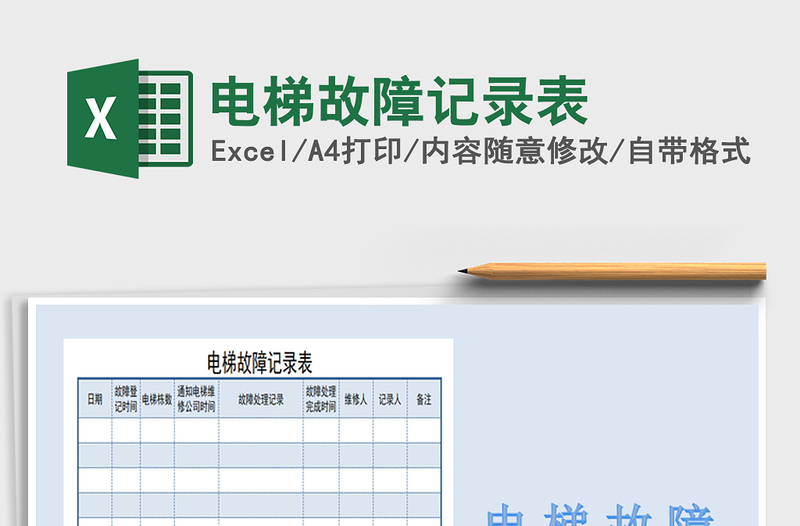Select the 记录人 column header
This screenshot has width=800, height=526.
pyautogui.click(x=390, y=398)
